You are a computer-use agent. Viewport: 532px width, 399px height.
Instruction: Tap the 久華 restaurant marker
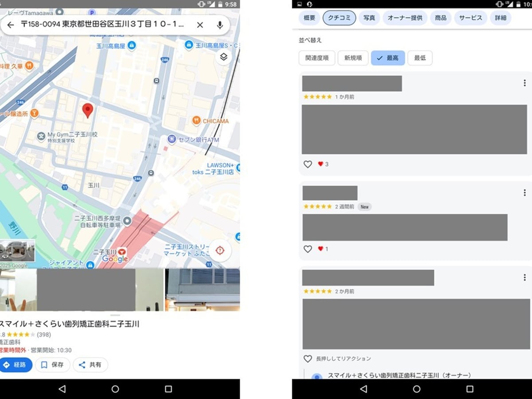click(x=29, y=66)
